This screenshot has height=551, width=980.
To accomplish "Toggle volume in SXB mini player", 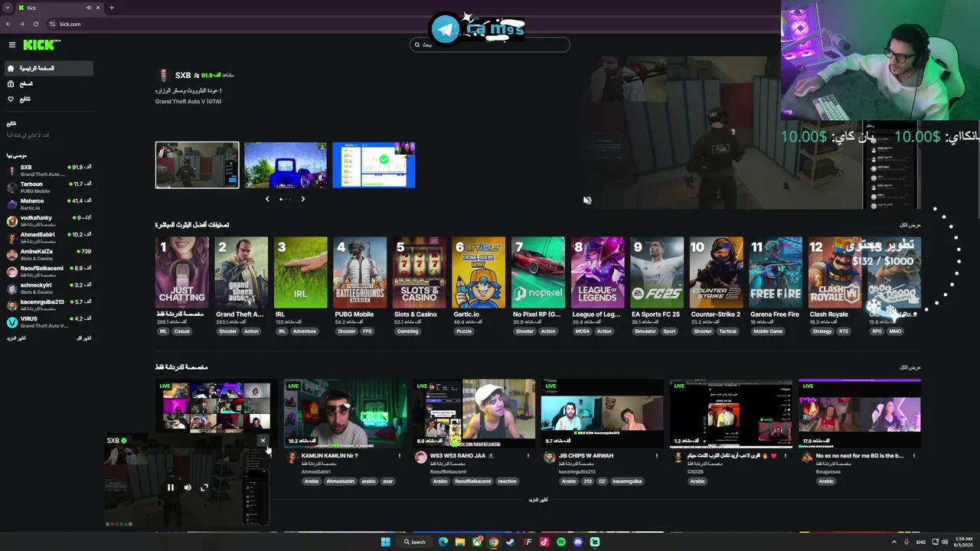I will [x=188, y=487].
